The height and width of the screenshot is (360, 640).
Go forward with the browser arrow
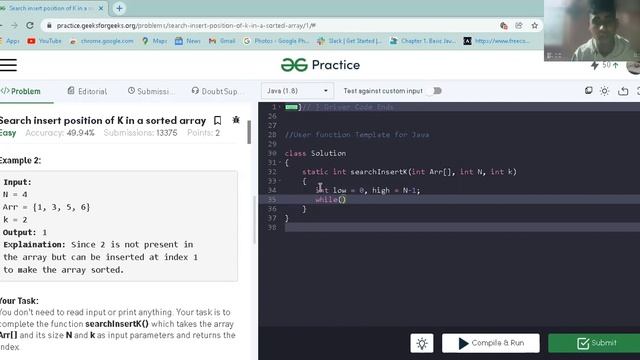point(14,25)
